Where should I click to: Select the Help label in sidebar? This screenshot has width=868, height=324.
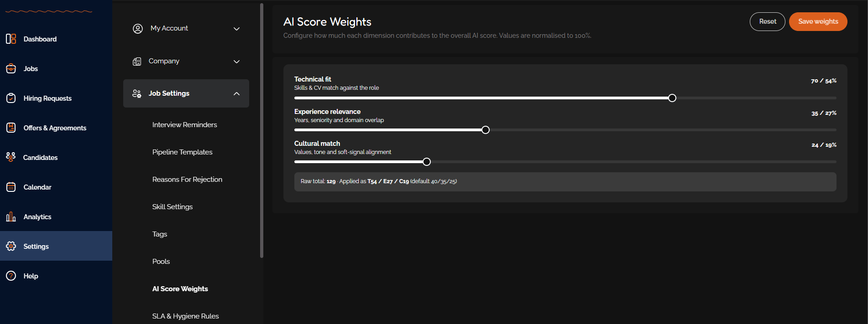pyautogui.click(x=31, y=276)
